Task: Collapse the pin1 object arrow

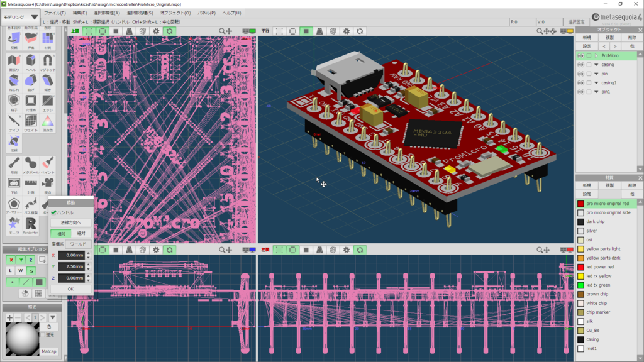Action: pyautogui.click(x=596, y=92)
